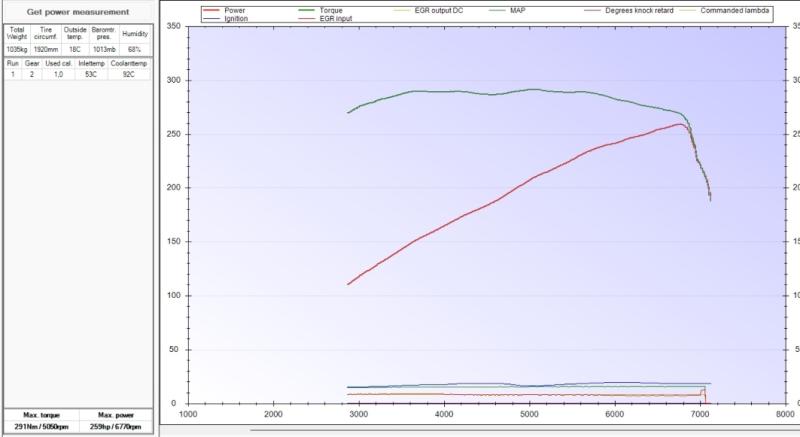Click the Humidity value 68%

tap(135, 49)
